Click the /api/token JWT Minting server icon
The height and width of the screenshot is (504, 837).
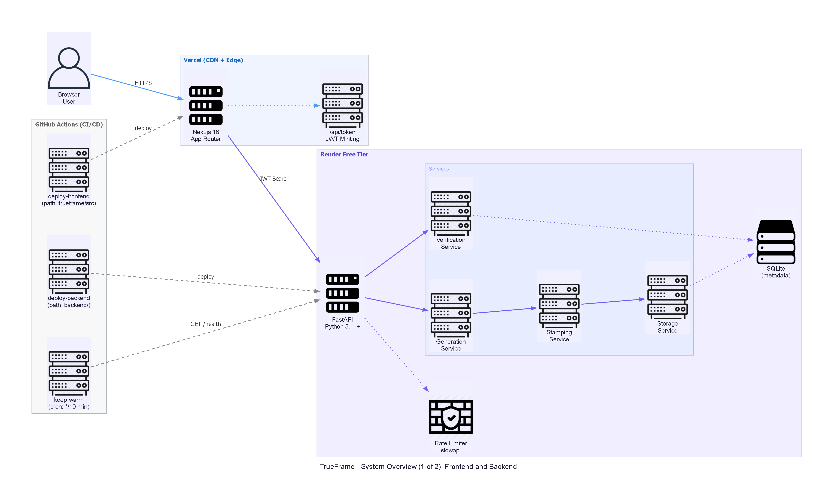click(x=342, y=106)
